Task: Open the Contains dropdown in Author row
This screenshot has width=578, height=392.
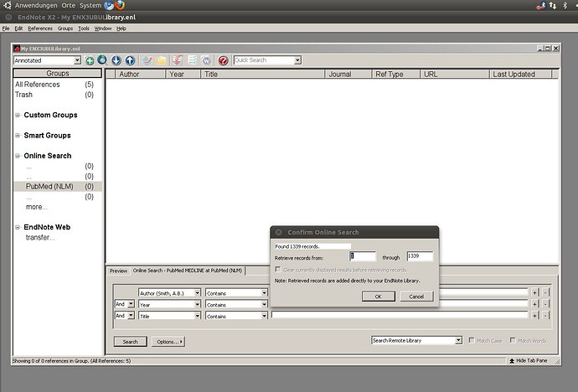Action: tap(264, 293)
